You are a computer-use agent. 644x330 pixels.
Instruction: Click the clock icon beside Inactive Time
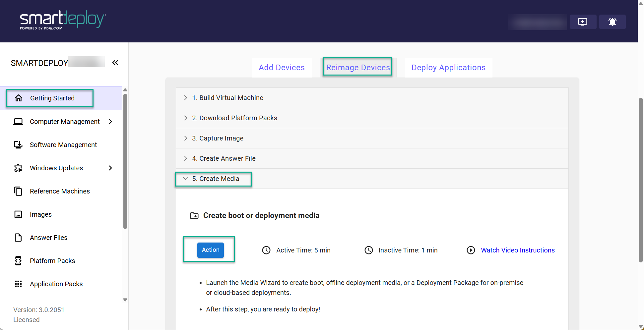(x=369, y=250)
